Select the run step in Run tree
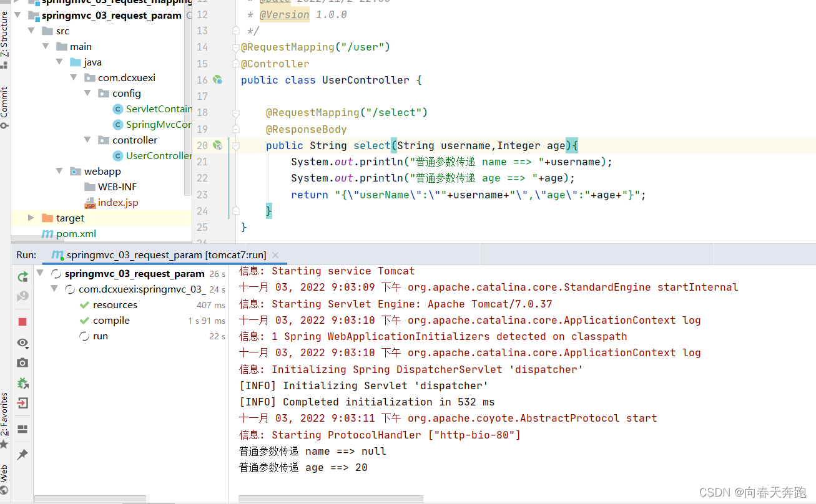Image resolution: width=816 pixels, height=504 pixels. coord(100,336)
